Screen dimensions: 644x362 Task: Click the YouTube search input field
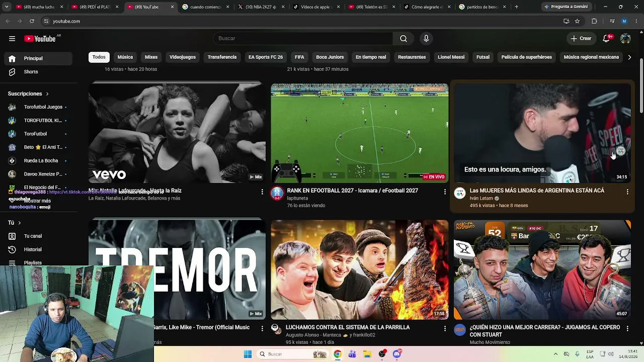point(303,39)
